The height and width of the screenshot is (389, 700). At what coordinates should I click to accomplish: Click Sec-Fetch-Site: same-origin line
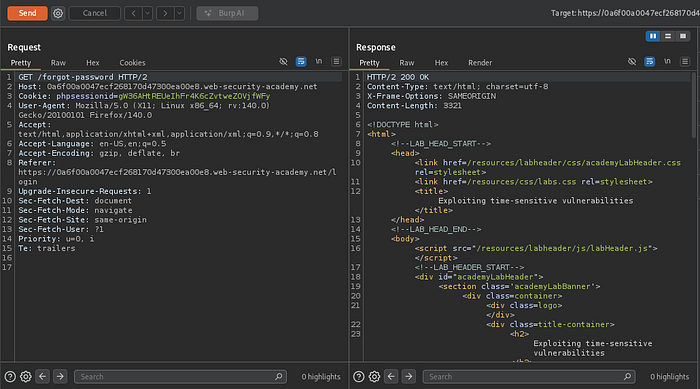(82, 220)
